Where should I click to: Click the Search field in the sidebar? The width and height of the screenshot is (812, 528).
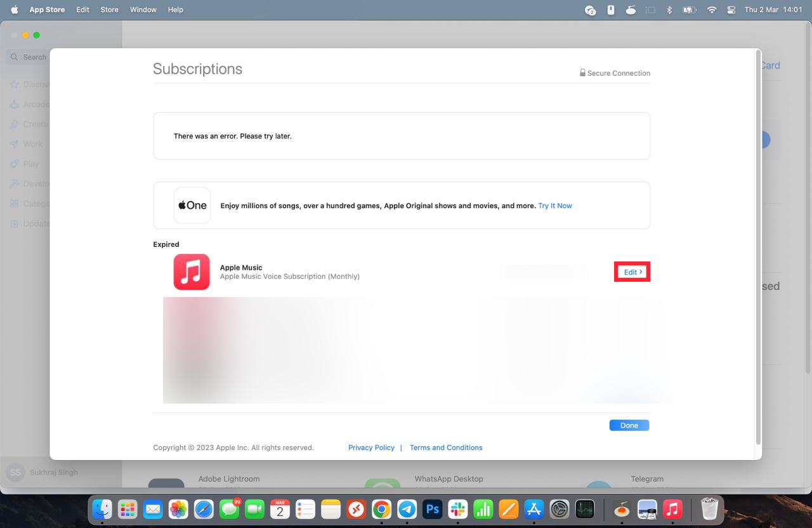click(x=33, y=56)
